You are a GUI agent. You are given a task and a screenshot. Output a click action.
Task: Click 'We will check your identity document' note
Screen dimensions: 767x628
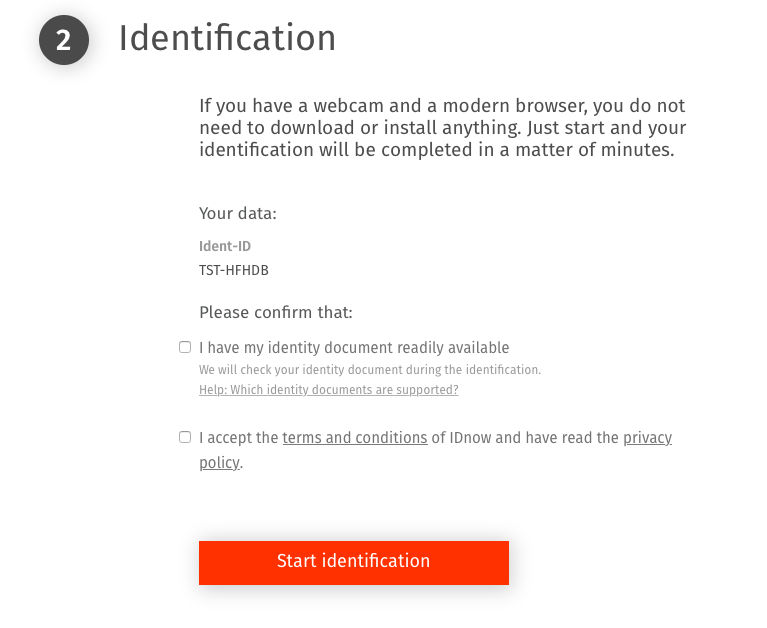pos(369,370)
